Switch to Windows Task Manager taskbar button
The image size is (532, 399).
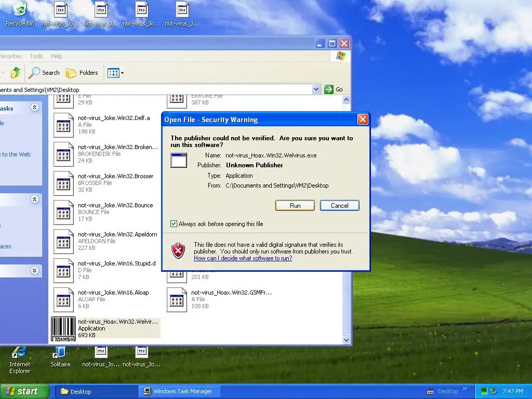(x=180, y=392)
